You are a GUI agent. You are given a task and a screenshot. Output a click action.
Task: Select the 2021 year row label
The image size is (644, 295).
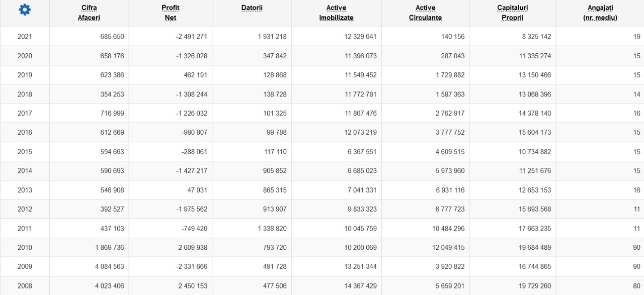click(x=25, y=37)
